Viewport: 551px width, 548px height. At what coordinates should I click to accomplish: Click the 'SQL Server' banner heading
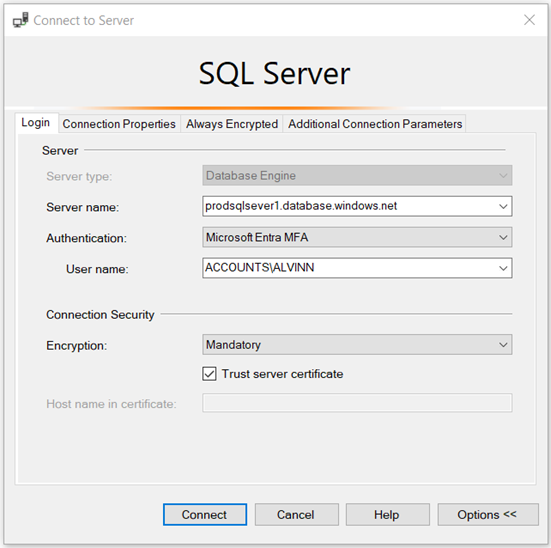coord(274,73)
